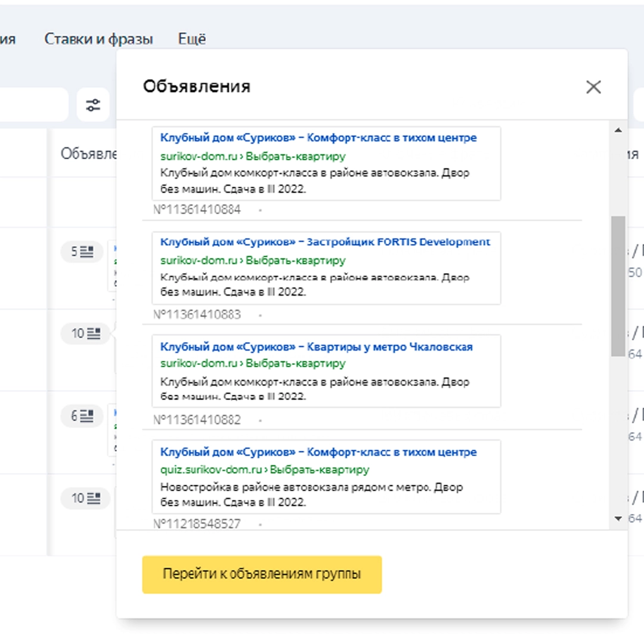The height and width of the screenshot is (644, 644).
Task: Select ad number №11361410884
Action: point(197,209)
